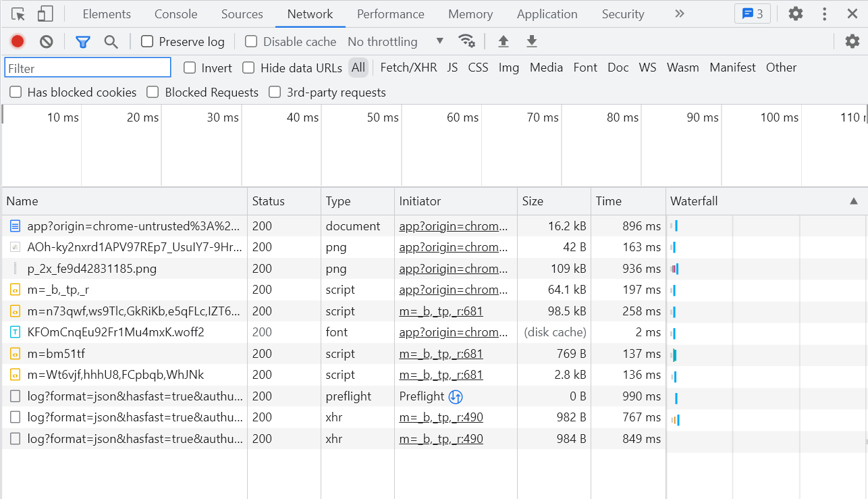Click script icon of m=bm51tf row
Image resolution: width=868 pixels, height=499 pixels.
[x=15, y=354]
